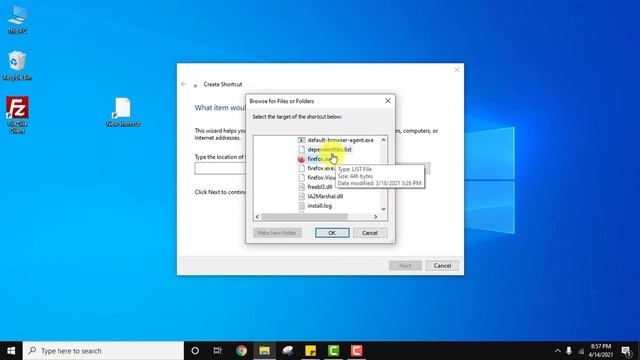Click the horizontal scrollbar right arrow
The height and width of the screenshot is (360, 640).
tap(376, 217)
